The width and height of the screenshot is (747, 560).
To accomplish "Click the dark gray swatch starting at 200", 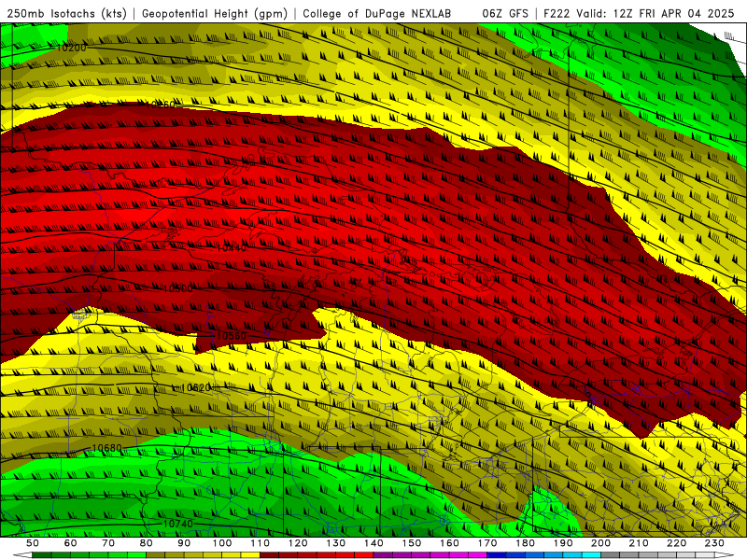I will [610, 555].
